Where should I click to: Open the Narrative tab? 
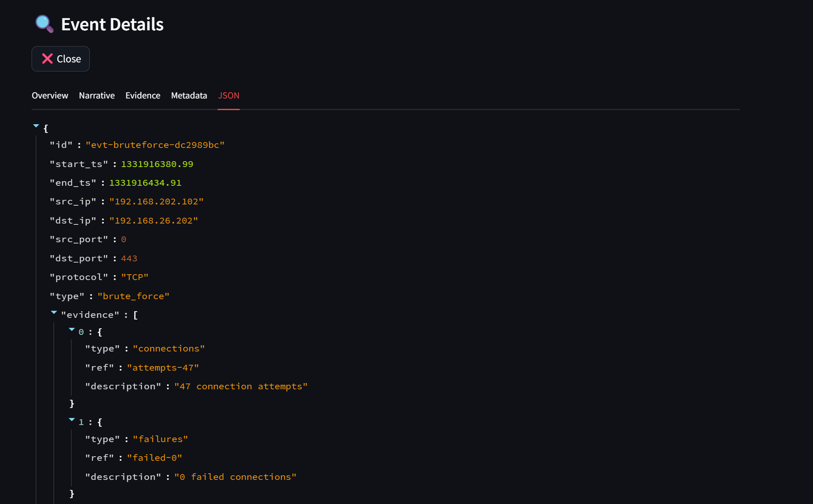pyautogui.click(x=97, y=96)
